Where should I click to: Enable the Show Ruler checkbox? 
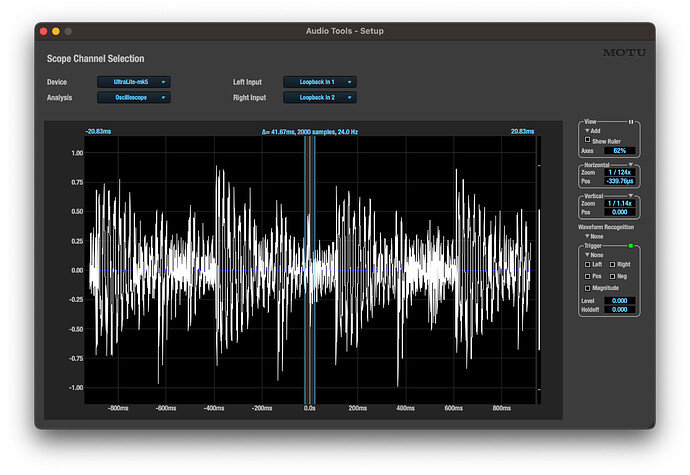click(587, 140)
